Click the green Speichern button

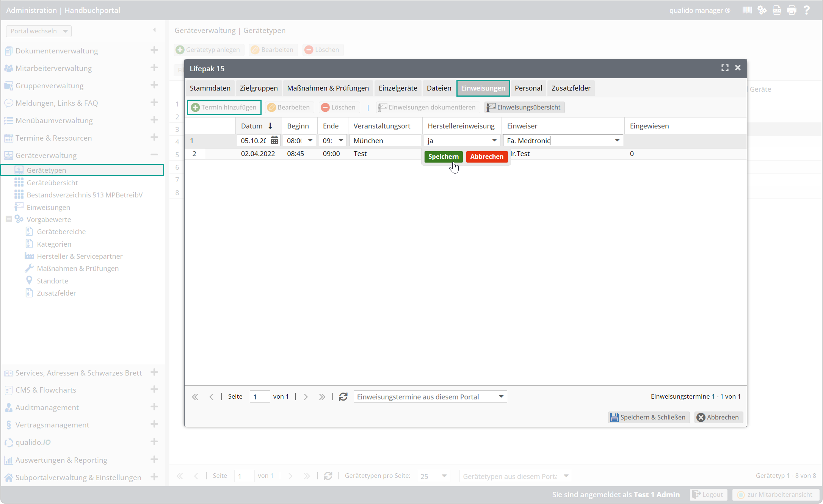point(443,157)
